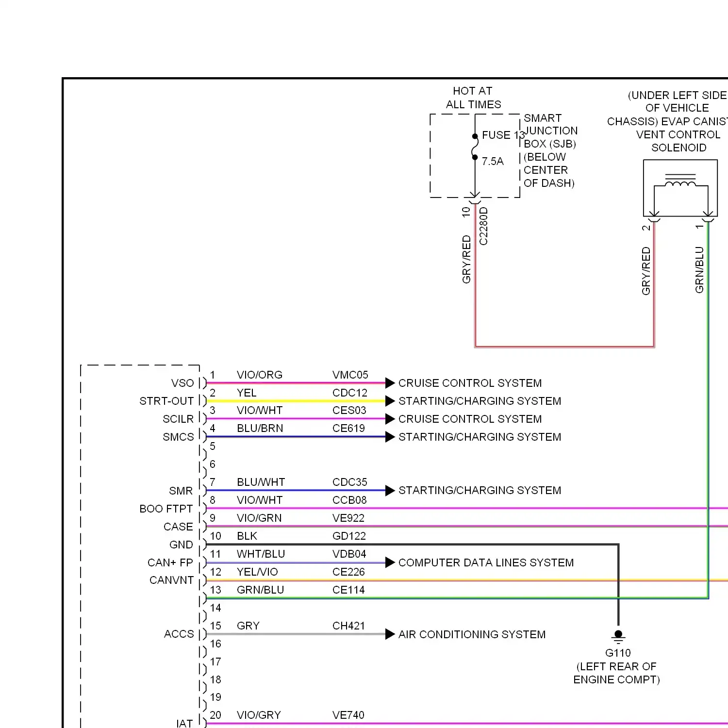The image size is (728, 728).
Task: Click the IAT pin label
Action: tap(184, 723)
